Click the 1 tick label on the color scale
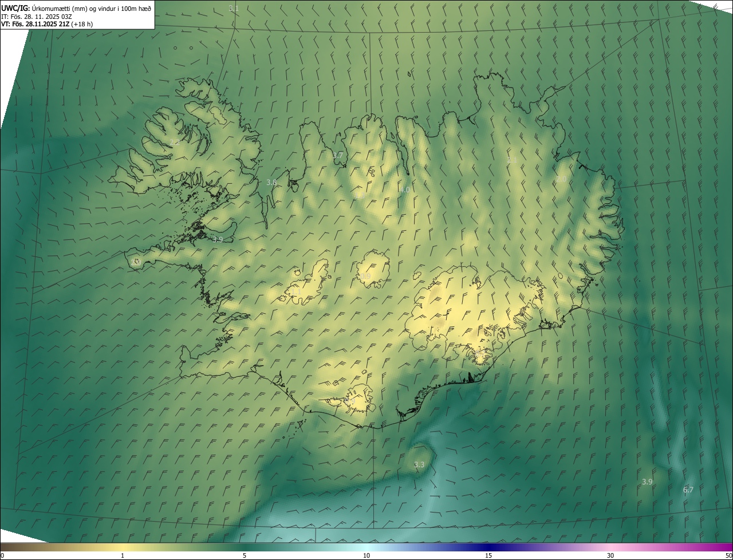Screen dimensions: 733x560 (123, 555)
